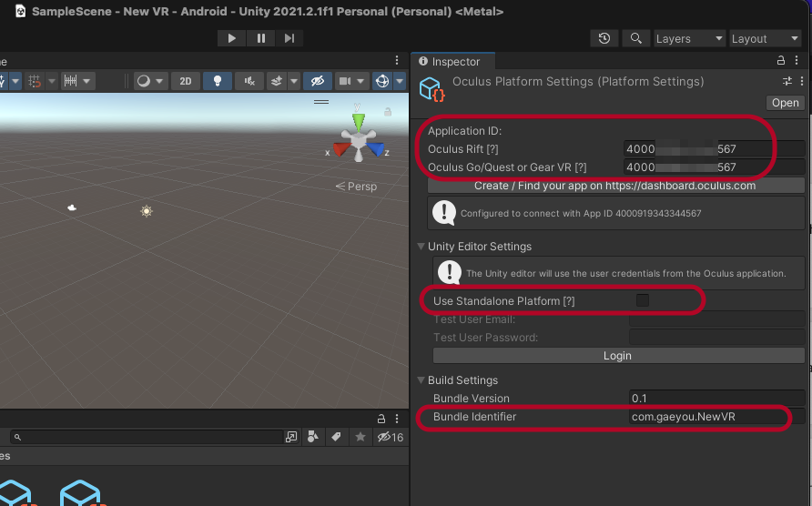The width and height of the screenshot is (812, 506).
Task: Open the Gizmos dropdown arrow
Action: [x=400, y=81]
